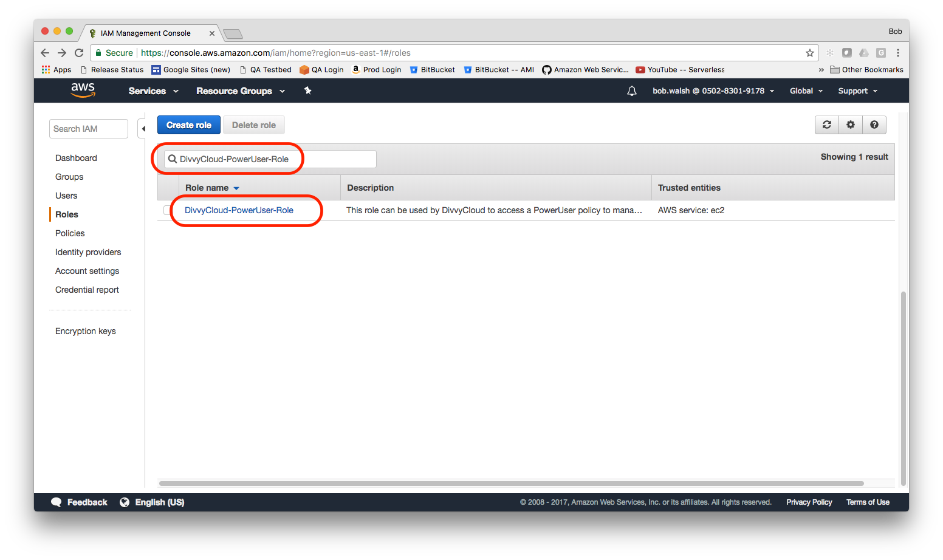Click the Create role button
The image size is (943, 560).
189,125
